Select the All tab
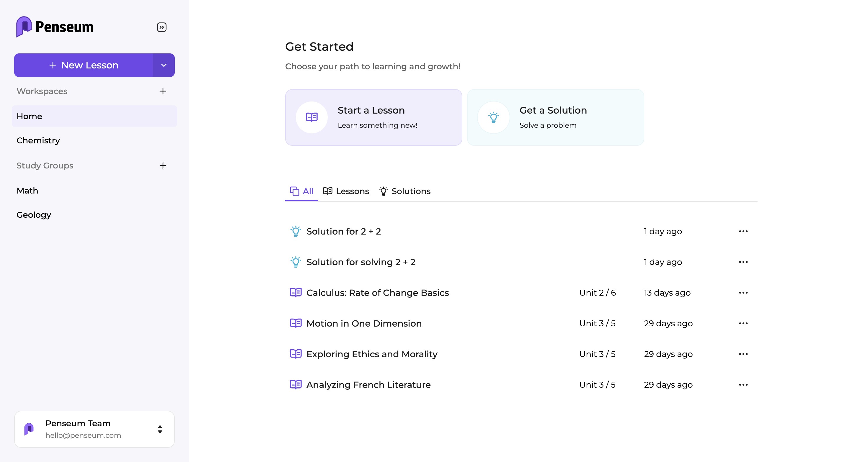Viewport: 868px width, 462px height. click(301, 191)
